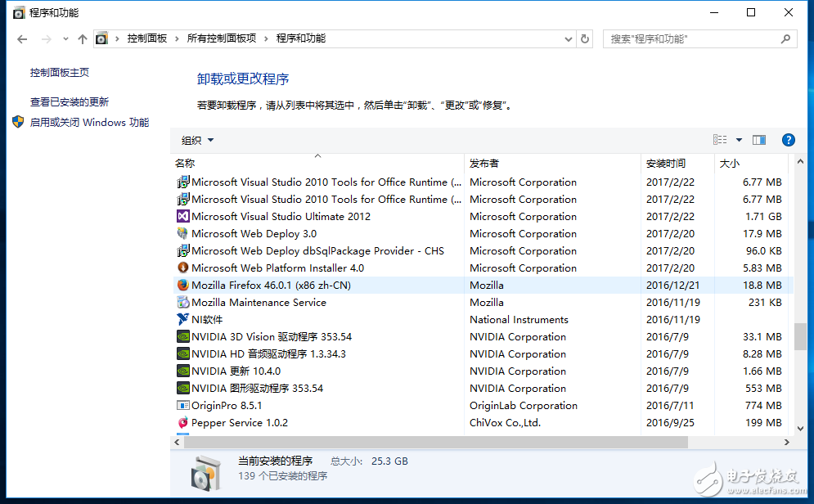Screen dimensions: 814x504
Task: Focus the 搜索"程序和功能" search box
Action: [x=699, y=39]
